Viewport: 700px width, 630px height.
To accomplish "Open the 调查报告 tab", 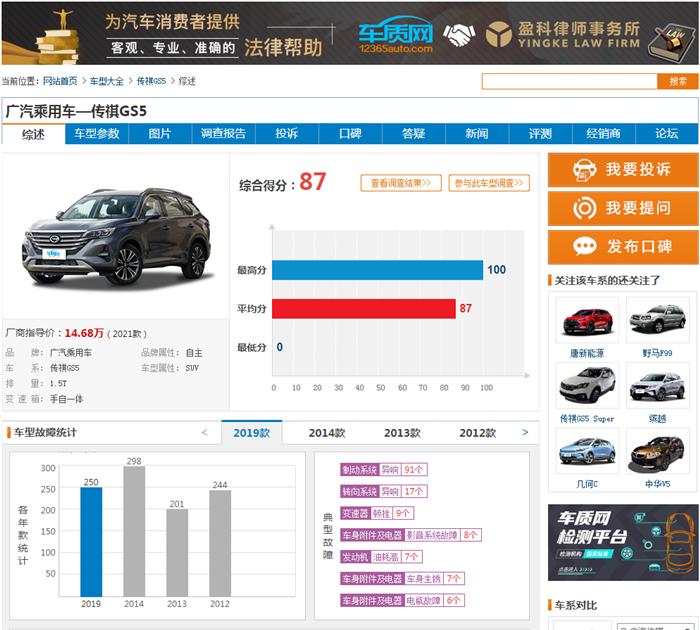I will (224, 134).
